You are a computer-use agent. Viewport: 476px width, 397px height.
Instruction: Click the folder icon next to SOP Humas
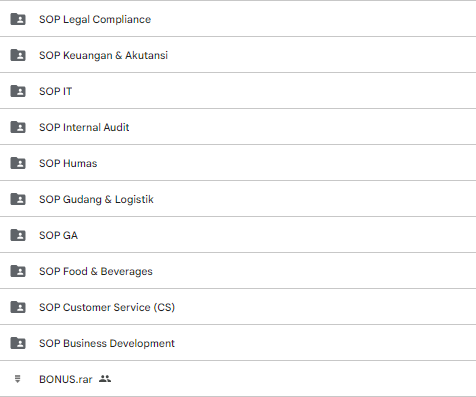[18, 163]
